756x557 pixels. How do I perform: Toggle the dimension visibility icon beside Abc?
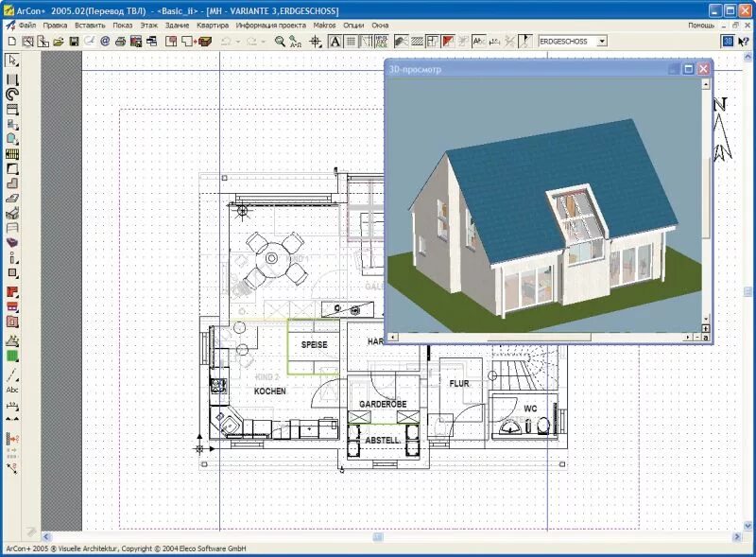click(x=494, y=42)
